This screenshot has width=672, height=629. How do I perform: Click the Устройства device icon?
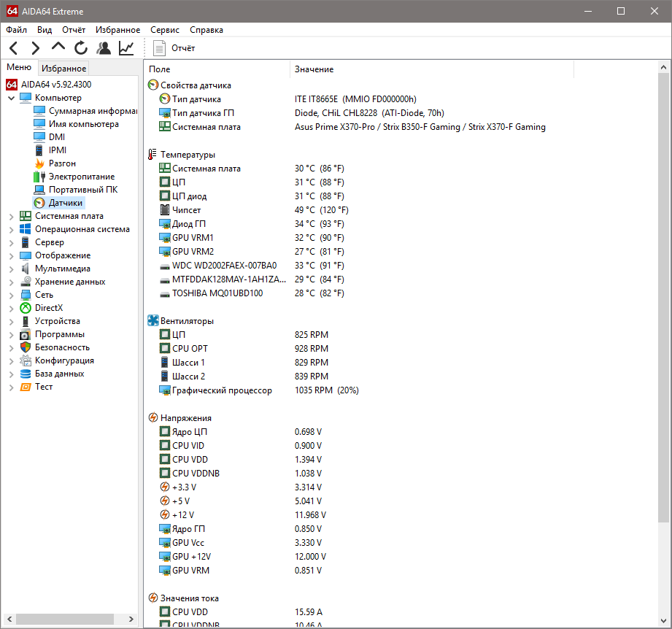click(26, 321)
